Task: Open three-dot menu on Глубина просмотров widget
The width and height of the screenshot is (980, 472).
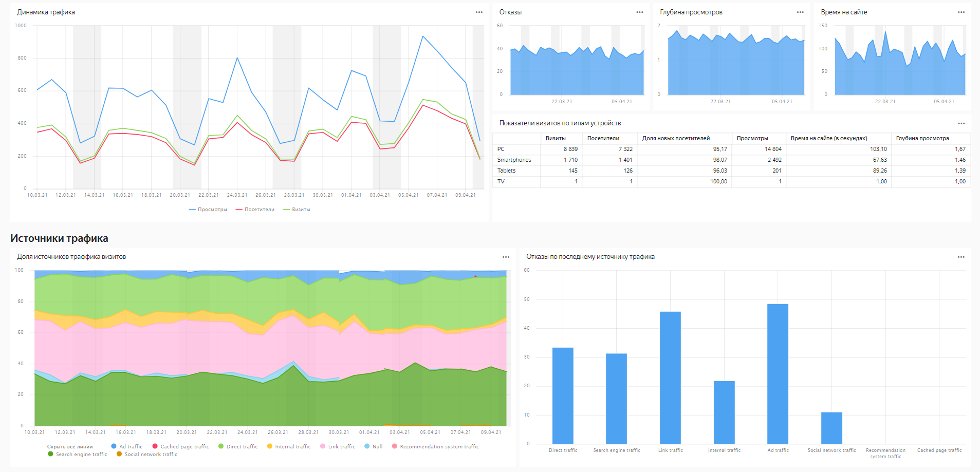Action: (x=800, y=12)
